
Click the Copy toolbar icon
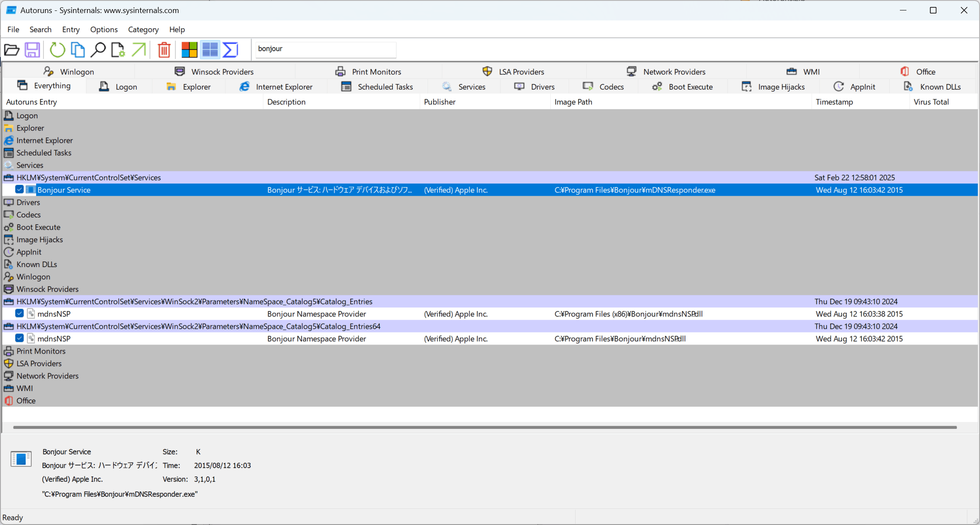pos(77,50)
